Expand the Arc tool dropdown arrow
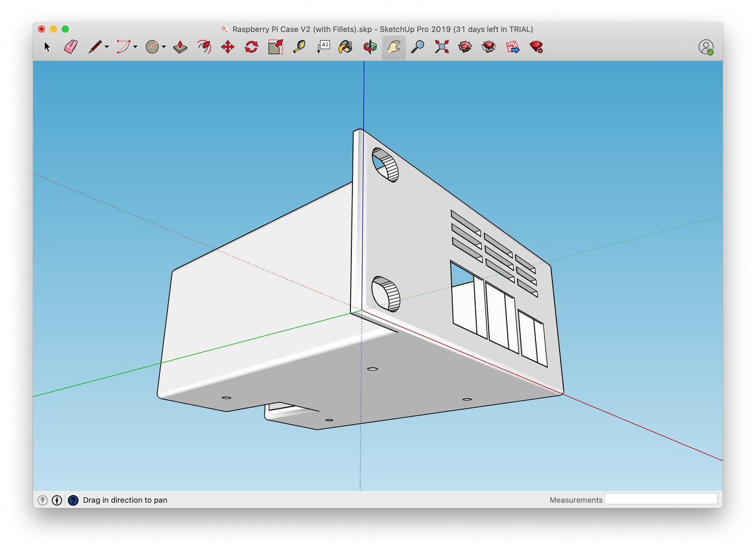Image resolution: width=756 pixels, height=552 pixels. (x=136, y=47)
